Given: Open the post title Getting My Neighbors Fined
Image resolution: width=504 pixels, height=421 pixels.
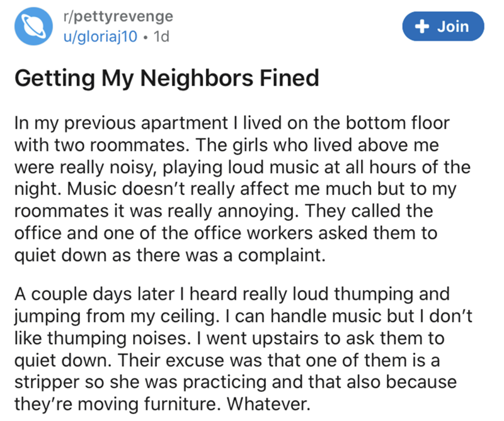Looking at the screenshot, I should [166, 79].
